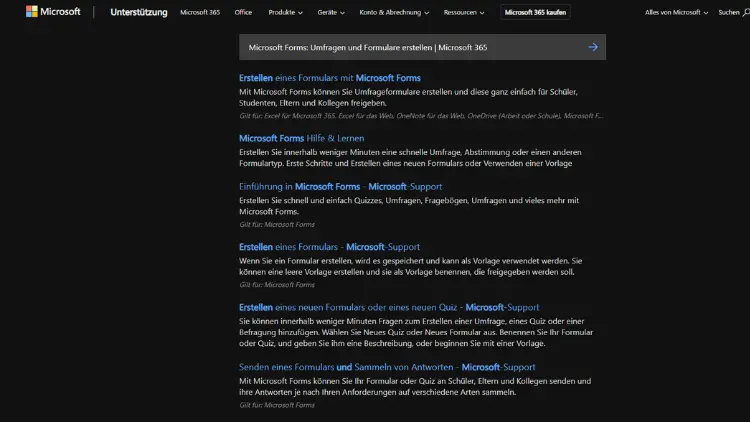Viewport: 750px width, 422px height.
Task: Click the description 'Mit Microsoft Forms können Sie Ihr Formular'
Action: click(x=415, y=387)
